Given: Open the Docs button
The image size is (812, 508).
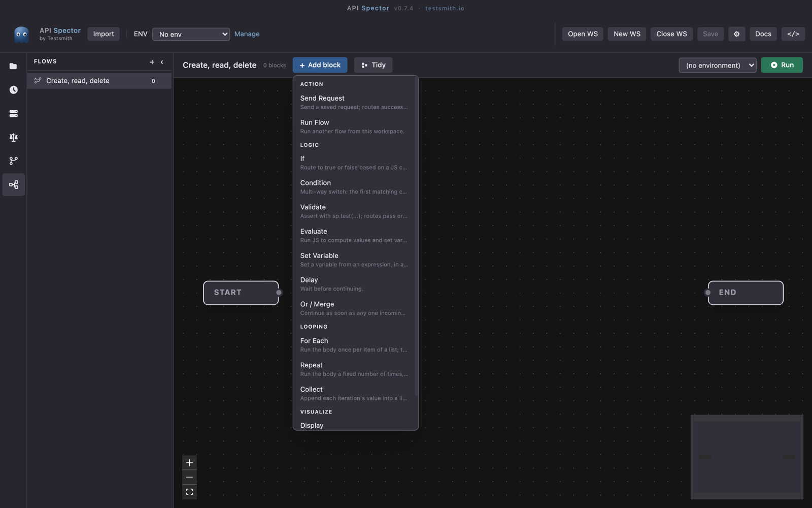Looking at the screenshot, I should 763,34.
